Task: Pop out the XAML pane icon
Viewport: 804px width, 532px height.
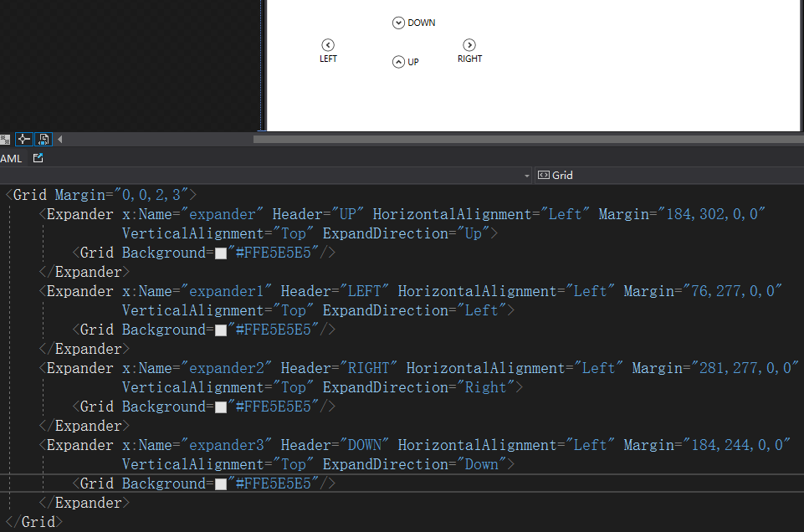Action: click(x=38, y=158)
